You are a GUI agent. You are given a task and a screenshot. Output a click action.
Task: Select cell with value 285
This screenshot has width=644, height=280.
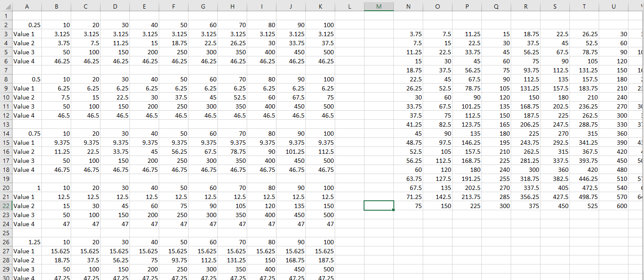(x=496, y=197)
